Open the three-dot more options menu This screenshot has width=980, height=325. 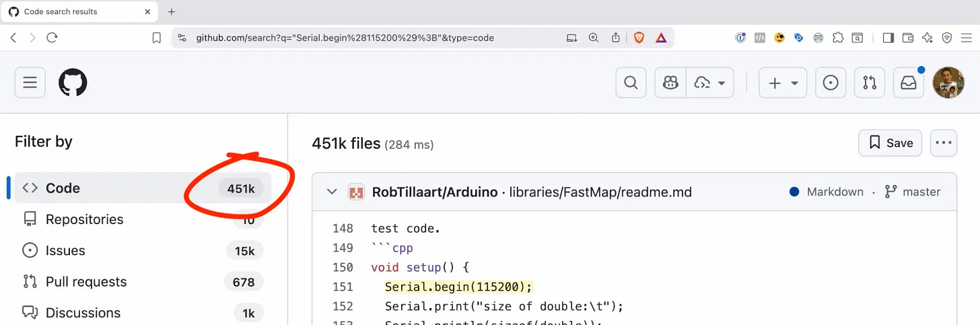[944, 143]
